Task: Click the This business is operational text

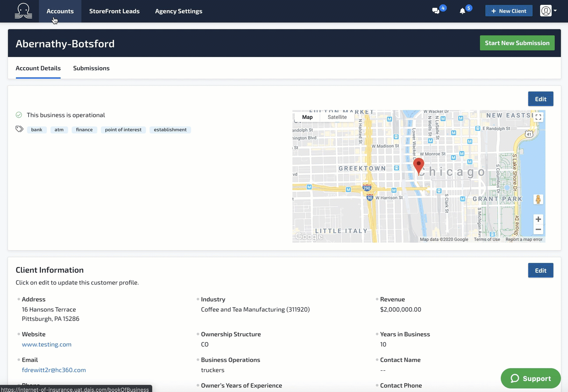Action: click(x=66, y=115)
